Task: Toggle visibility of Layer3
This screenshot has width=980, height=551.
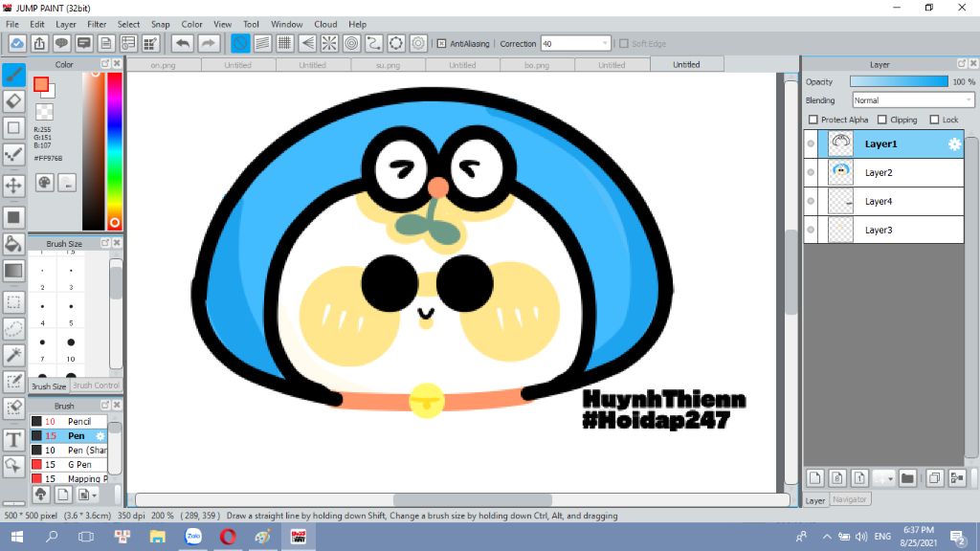Action: [x=811, y=230]
